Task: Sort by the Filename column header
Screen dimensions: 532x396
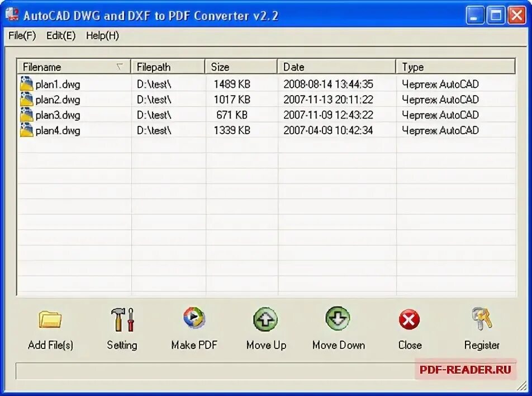Action: click(x=74, y=67)
